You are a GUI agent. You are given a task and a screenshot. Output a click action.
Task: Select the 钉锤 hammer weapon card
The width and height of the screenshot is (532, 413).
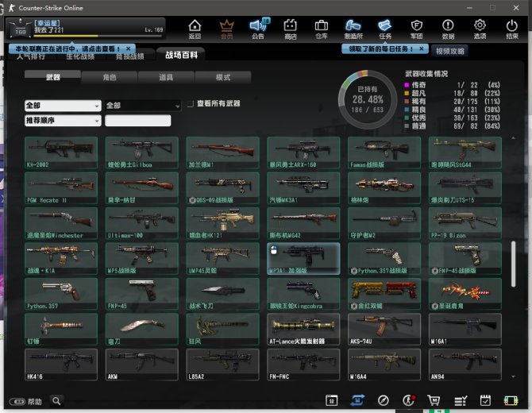click(61, 329)
